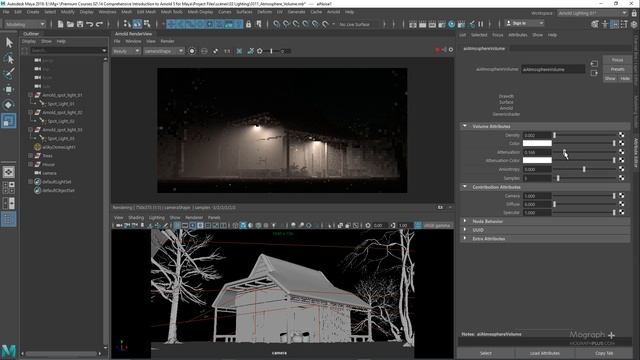This screenshot has height=360, width=640.
Task: Click the input connection arrow icon beside node name
Action: click(594, 64)
